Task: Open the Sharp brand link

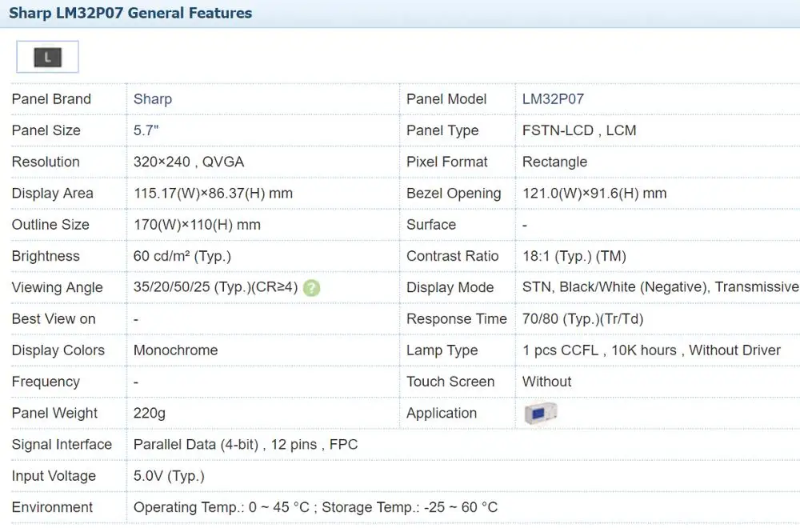Action: click(x=153, y=99)
